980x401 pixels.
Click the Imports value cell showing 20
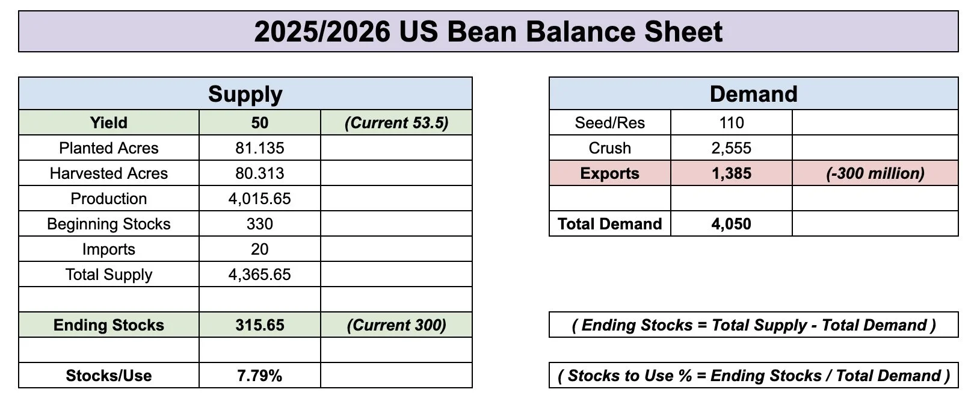click(260, 249)
